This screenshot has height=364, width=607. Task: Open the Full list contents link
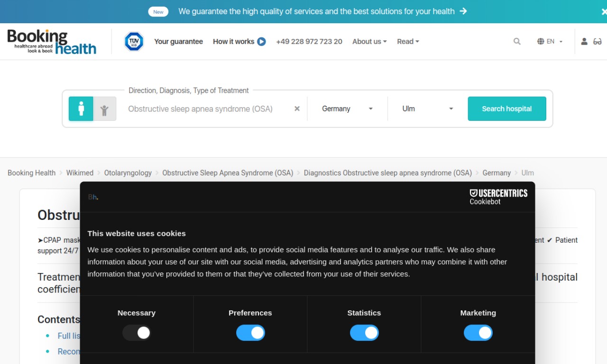click(69, 336)
